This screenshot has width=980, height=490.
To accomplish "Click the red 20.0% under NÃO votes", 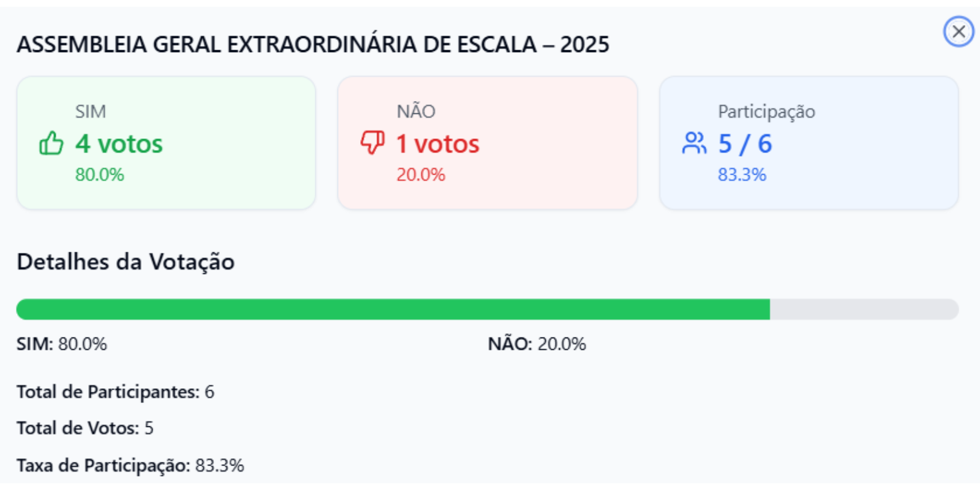I will pyautogui.click(x=421, y=175).
